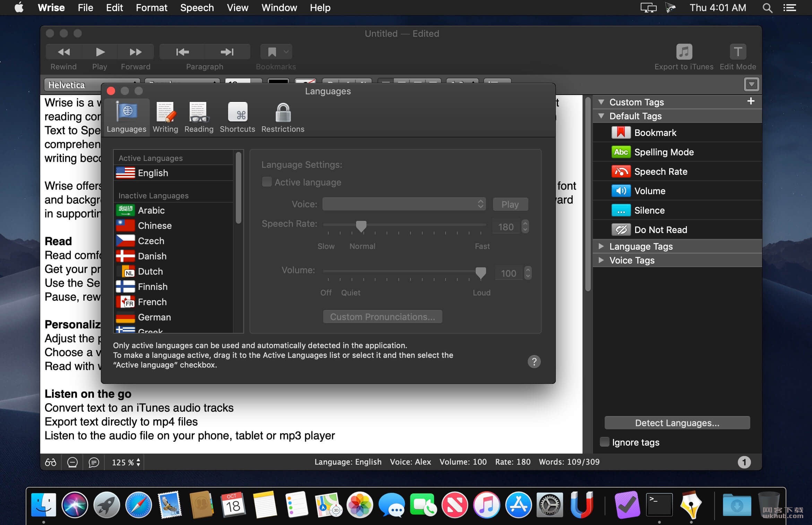Select the Do Not Read tag
This screenshot has height=525, width=812.
click(x=677, y=230)
